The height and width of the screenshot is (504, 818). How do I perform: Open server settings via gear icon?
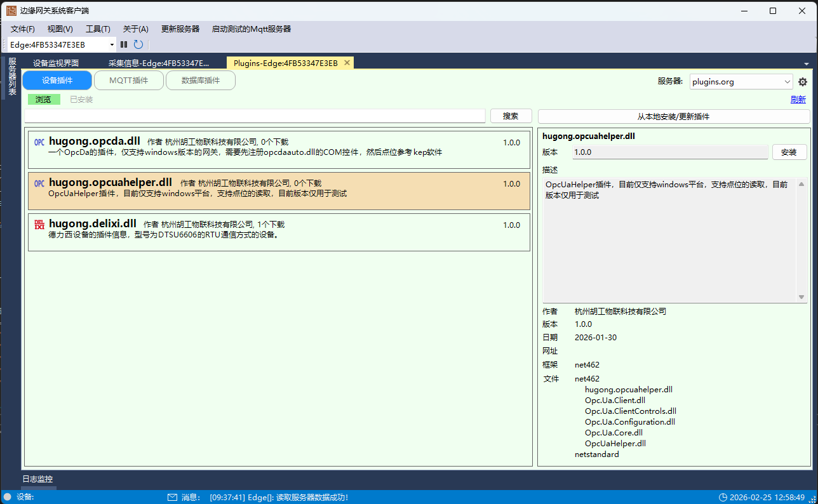point(803,82)
